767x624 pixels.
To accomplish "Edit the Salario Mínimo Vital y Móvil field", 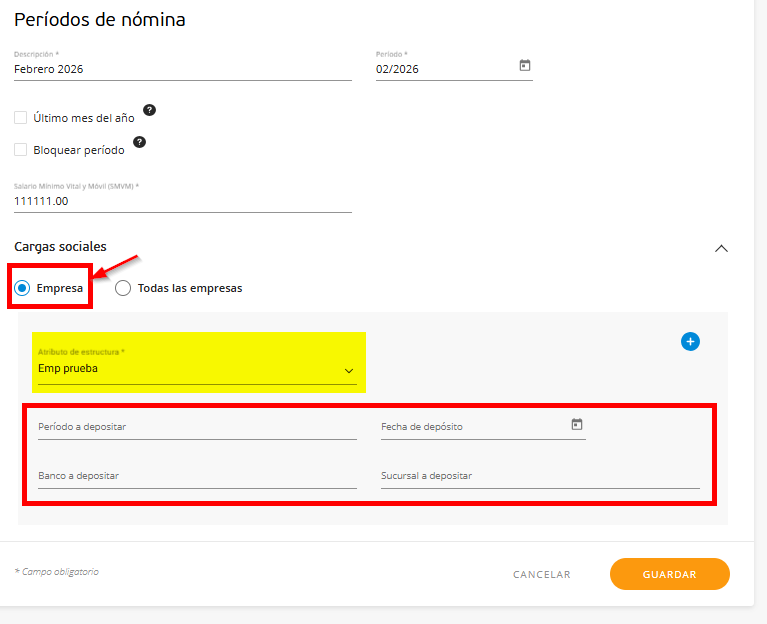I will pos(182,202).
